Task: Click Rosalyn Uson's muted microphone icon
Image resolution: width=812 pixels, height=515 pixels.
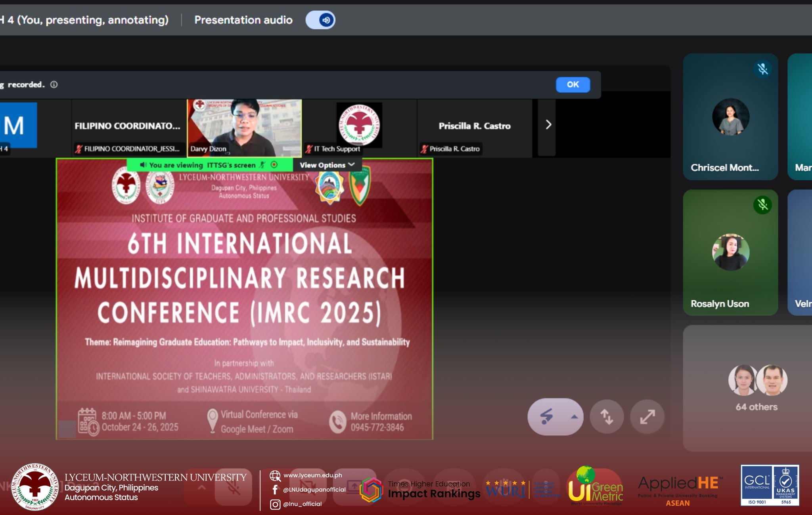Action: (762, 205)
